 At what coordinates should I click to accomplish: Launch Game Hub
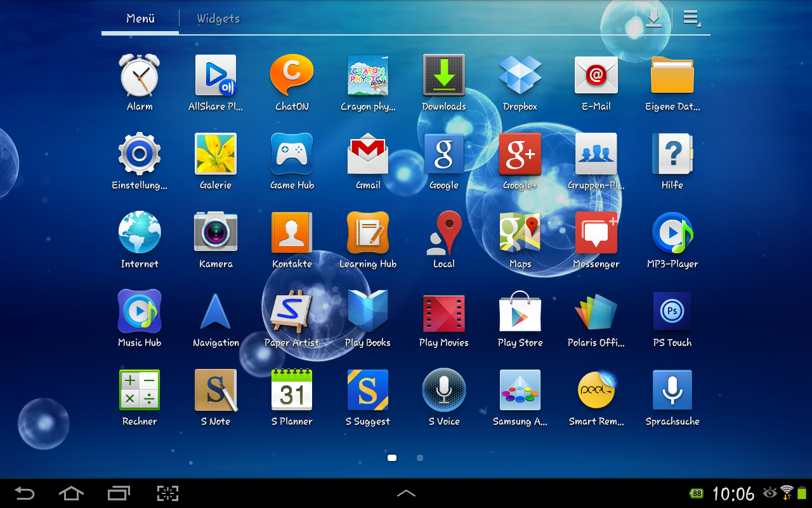click(x=292, y=154)
